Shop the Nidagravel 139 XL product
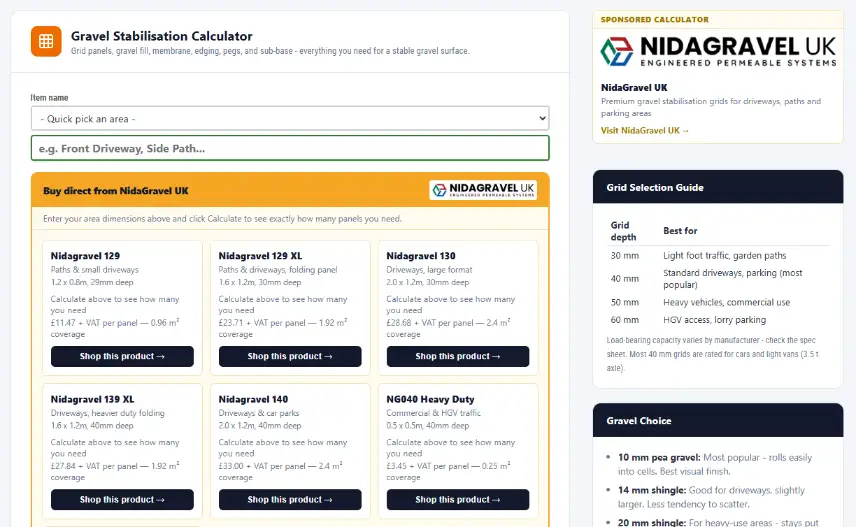 [122, 499]
